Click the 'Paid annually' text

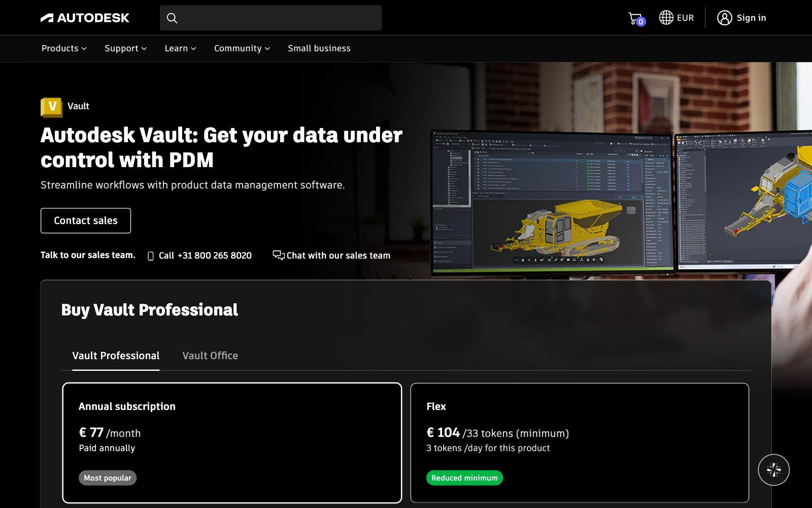click(107, 448)
